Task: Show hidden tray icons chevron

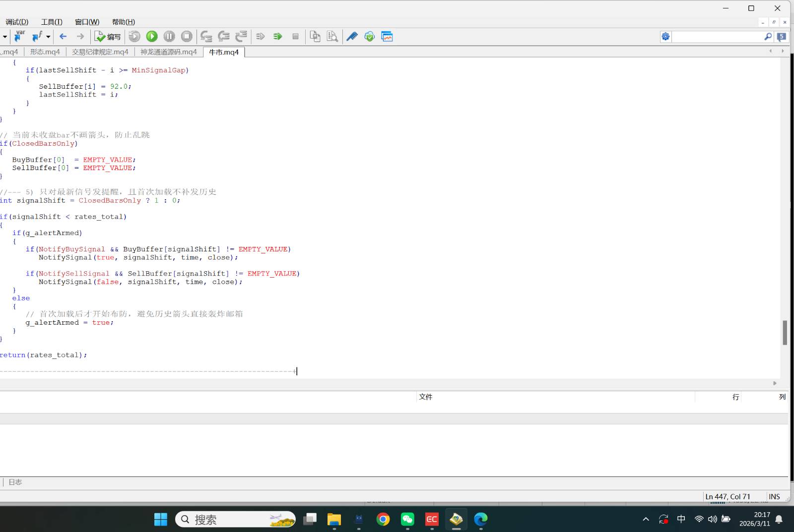Action: click(646, 519)
